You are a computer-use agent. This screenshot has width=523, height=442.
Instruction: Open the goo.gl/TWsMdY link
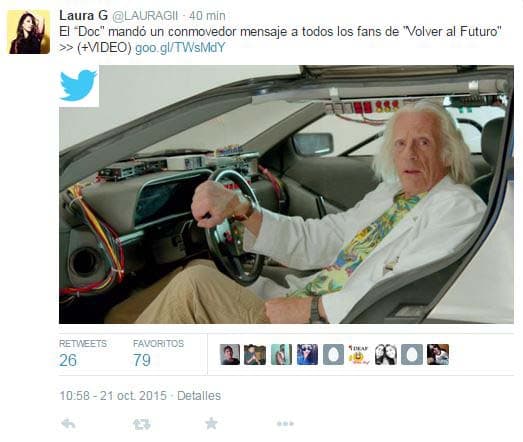point(180,48)
